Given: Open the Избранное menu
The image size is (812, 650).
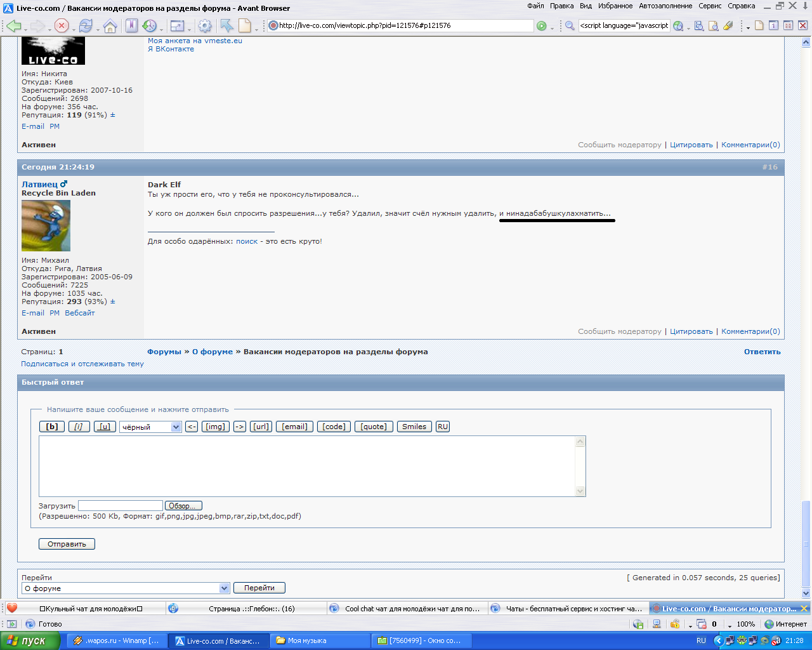Looking at the screenshot, I should click(x=615, y=6).
